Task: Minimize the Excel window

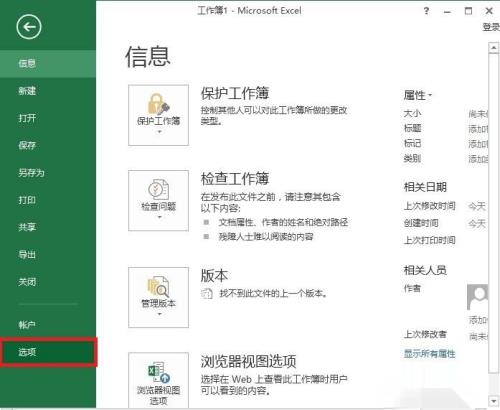Action: point(447,12)
